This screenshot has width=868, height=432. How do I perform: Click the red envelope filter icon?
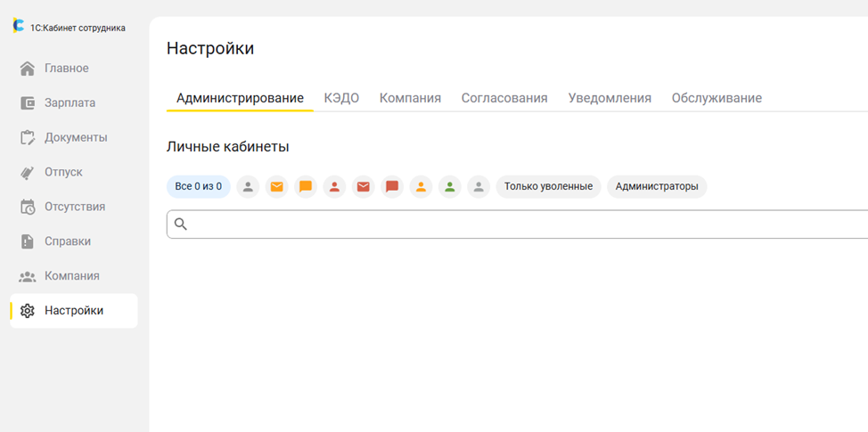(x=363, y=187)
